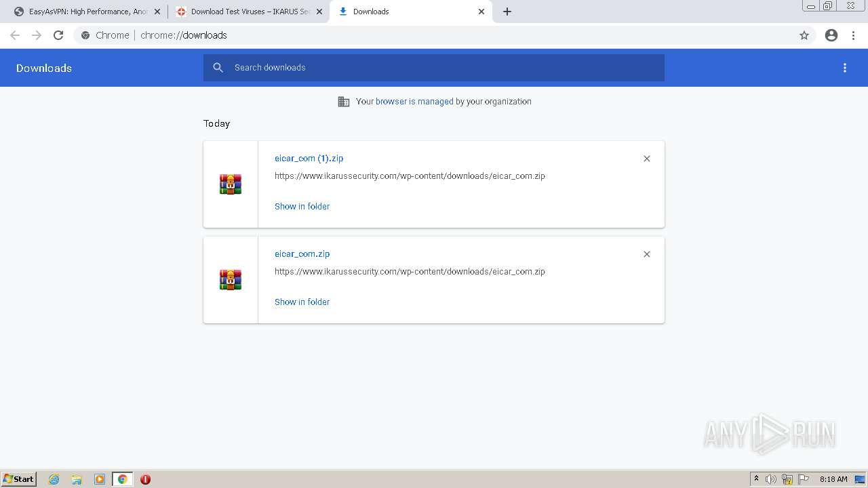Screen dimensions: 868x488
Task: Open the 'browser is managed' link
Action: point(414,102)
